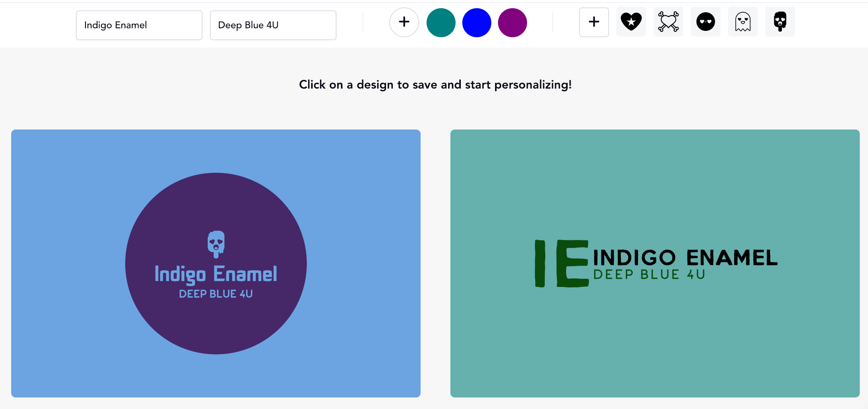Select the heart with star icon

pyautogui.click(x=631, y=22)
